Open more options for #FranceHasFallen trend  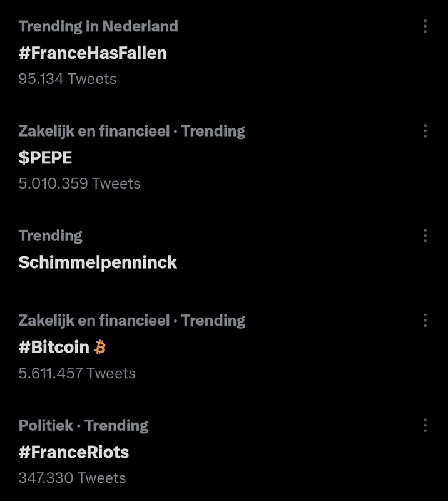[425, 26]
